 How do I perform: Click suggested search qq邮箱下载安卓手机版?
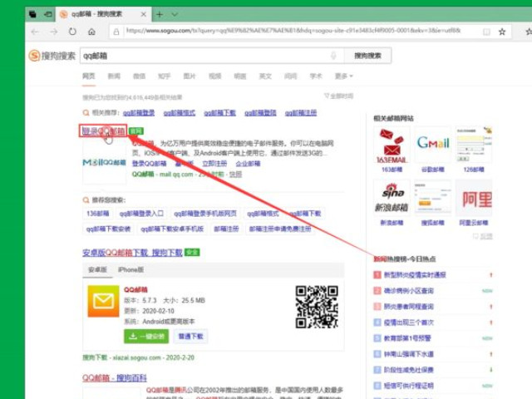[x=172, y=229]
